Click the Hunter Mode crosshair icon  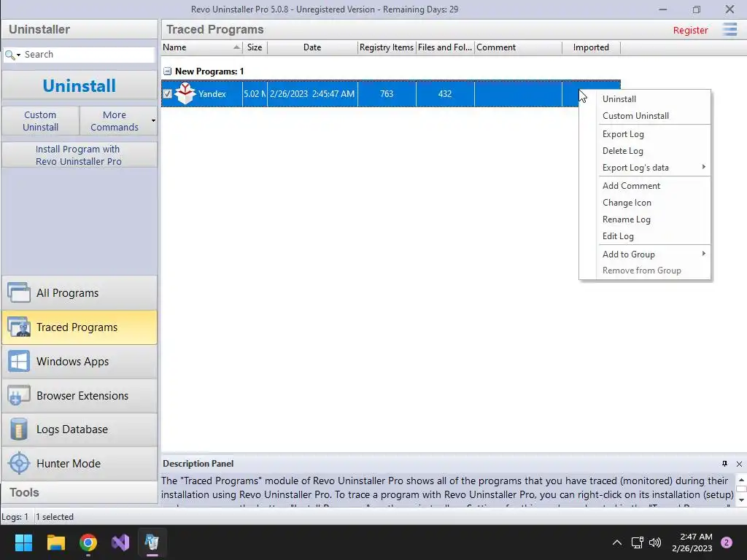click(19, 463)
